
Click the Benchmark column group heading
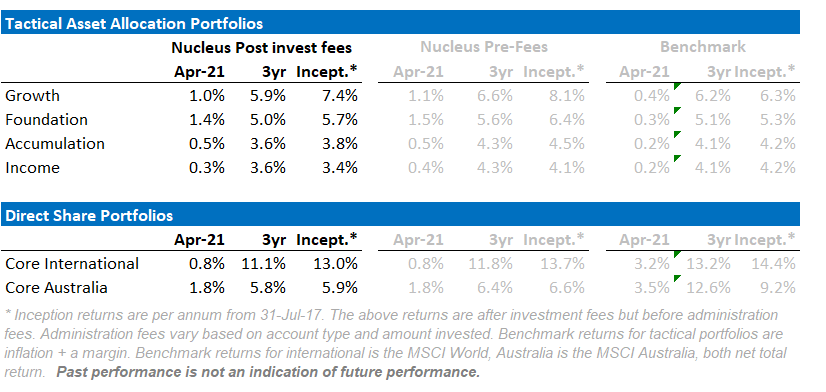703,47
